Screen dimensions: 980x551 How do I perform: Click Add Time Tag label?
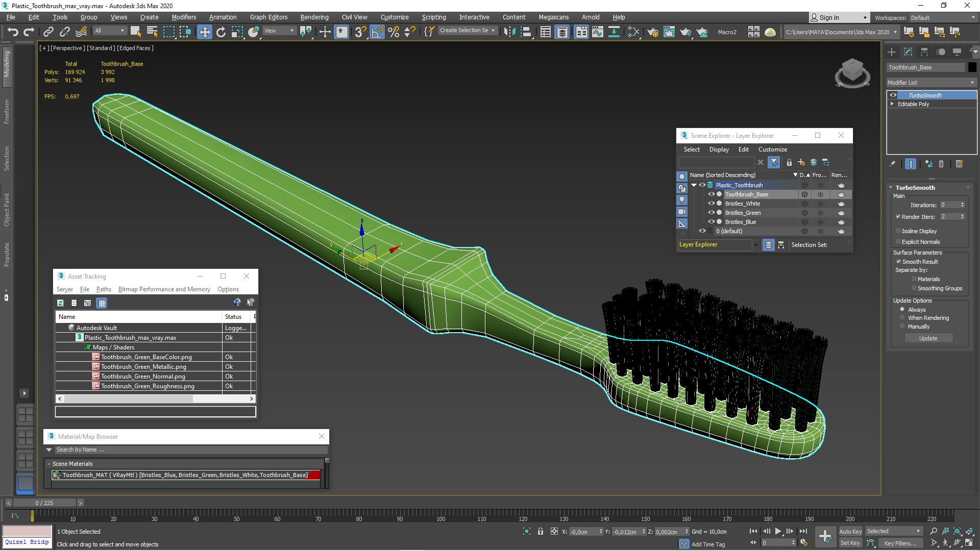pyautogui.click(x=708, y=544)
